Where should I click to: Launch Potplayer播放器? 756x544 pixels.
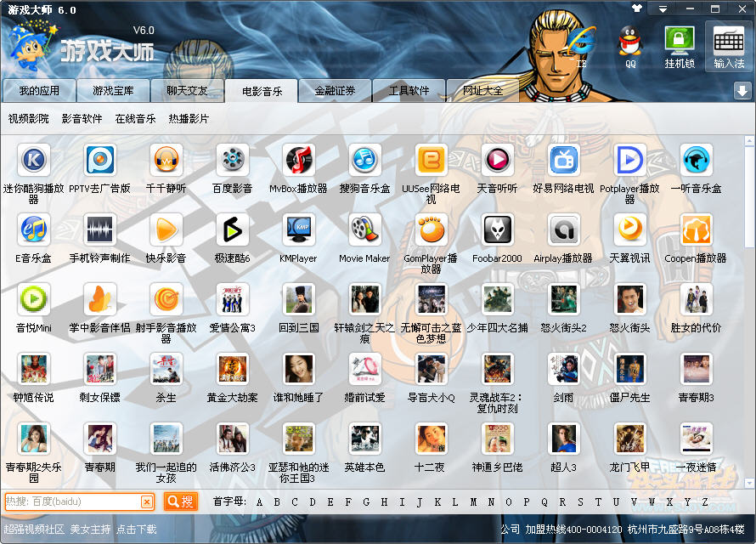(629, 160)
